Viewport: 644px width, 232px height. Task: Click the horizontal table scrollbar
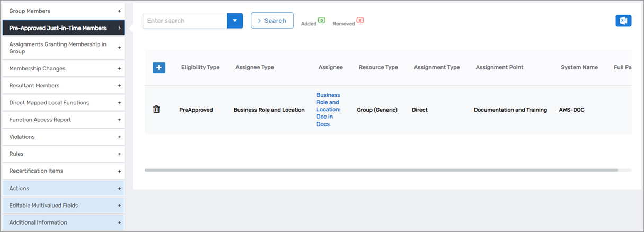pyautogui.click(x=381, y=170)
